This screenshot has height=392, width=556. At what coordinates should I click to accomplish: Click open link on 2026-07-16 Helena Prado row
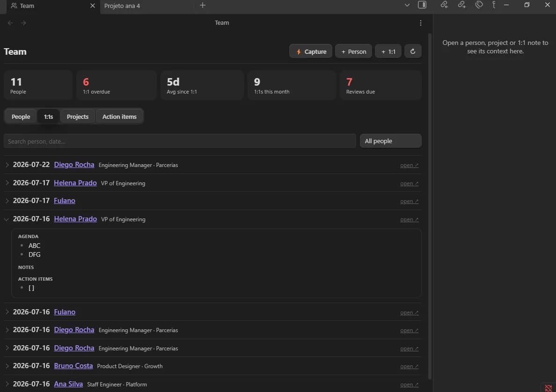tap(409, 219)
